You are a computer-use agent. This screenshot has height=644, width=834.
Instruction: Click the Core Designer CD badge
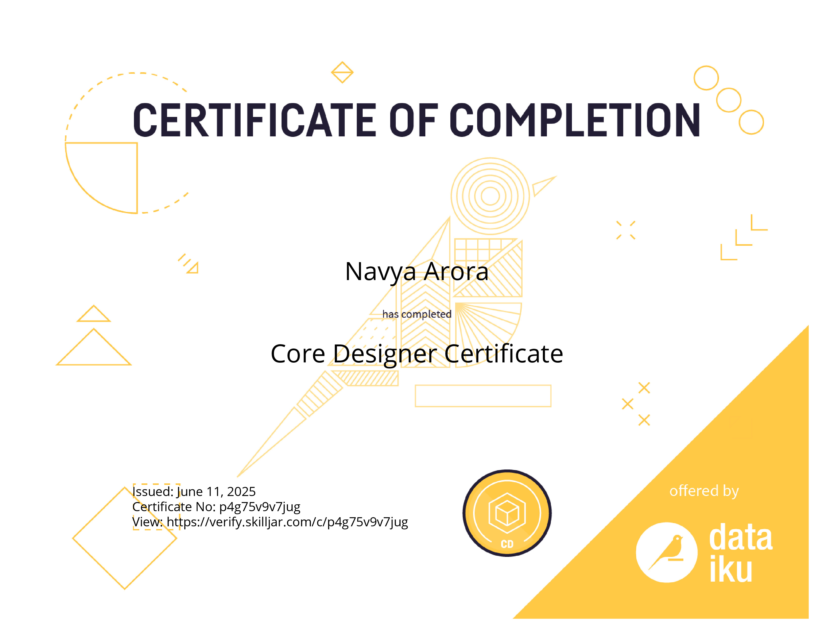pos(507,513)
